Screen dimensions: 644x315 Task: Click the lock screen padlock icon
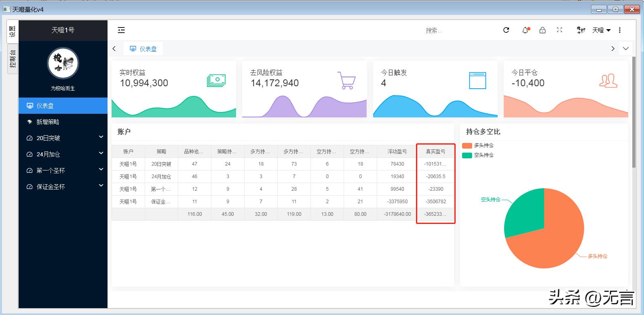pyautogui.click(x=543, y=30)
